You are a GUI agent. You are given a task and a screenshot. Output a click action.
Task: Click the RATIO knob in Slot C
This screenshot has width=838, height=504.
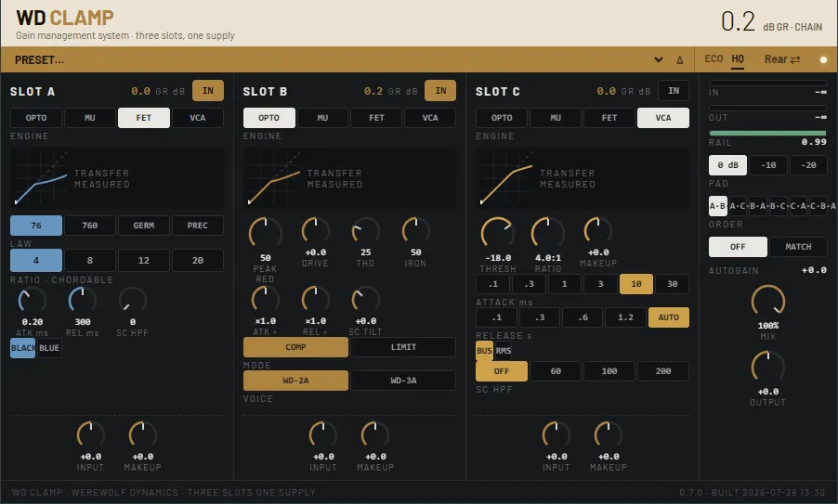point(548,233)
